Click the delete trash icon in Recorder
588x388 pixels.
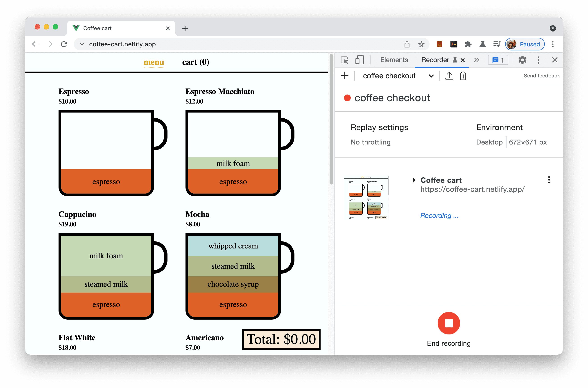point(462,76)
